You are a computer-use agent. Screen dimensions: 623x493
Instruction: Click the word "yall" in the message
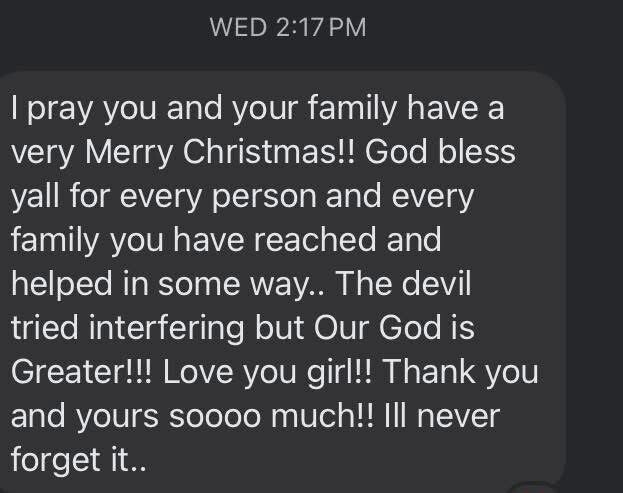tap(37, 197)
